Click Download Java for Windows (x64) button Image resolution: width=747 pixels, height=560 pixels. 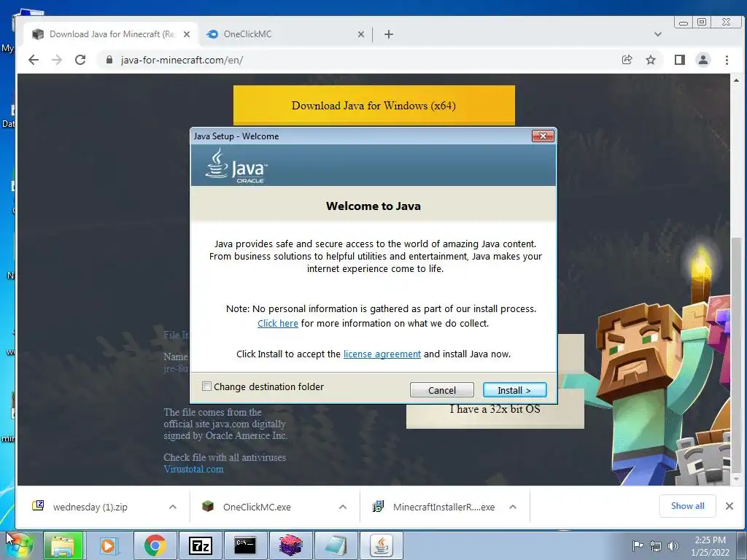(374, 105)
